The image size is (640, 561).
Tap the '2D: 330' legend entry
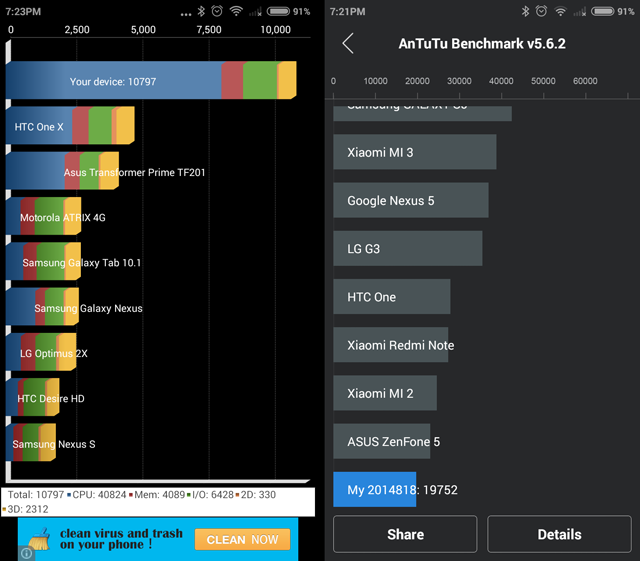tap(256, 495)
